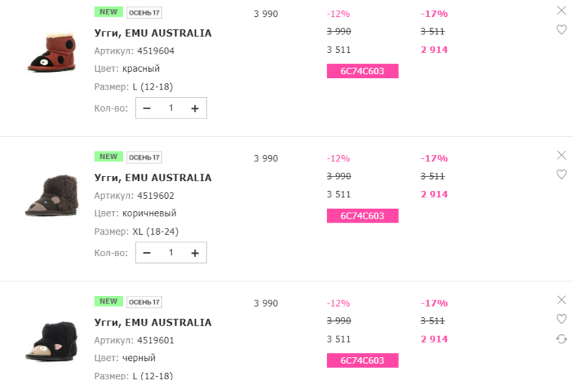Click promo code 6C74C603 on red boots
Viewport: 588px width, 380px height.
[363, 71]
